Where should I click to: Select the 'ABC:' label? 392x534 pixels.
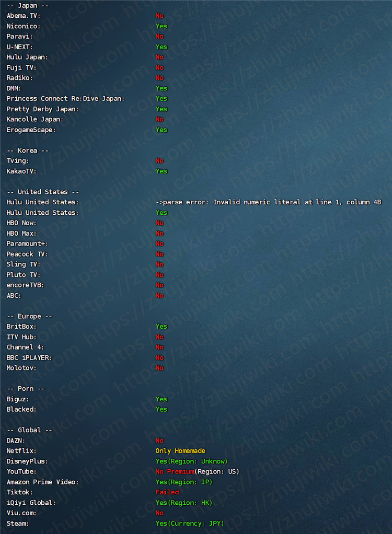[x=14, y=296]
